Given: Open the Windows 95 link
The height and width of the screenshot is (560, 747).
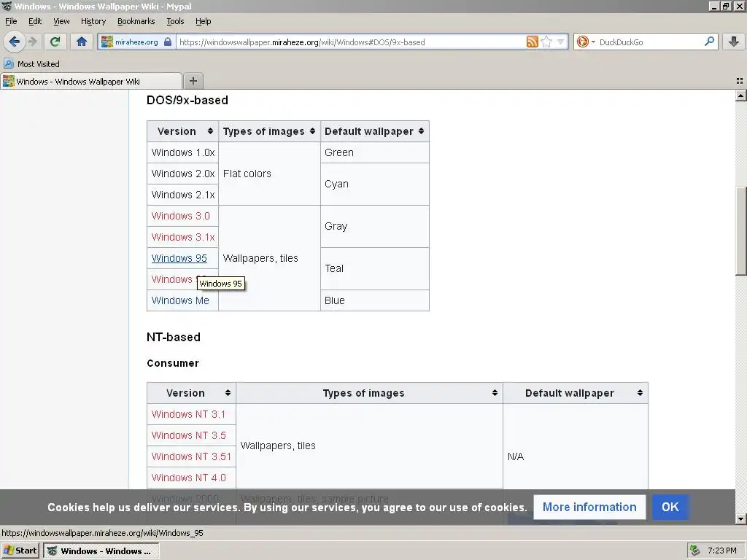Looking at the screenshot, I should (x=179, y=258).
